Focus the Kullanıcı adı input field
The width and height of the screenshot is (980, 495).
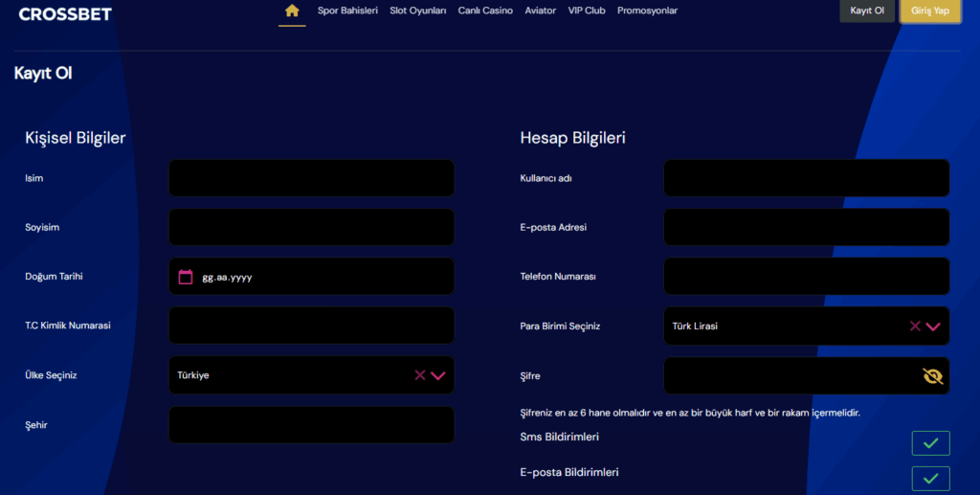coord(806,178)
